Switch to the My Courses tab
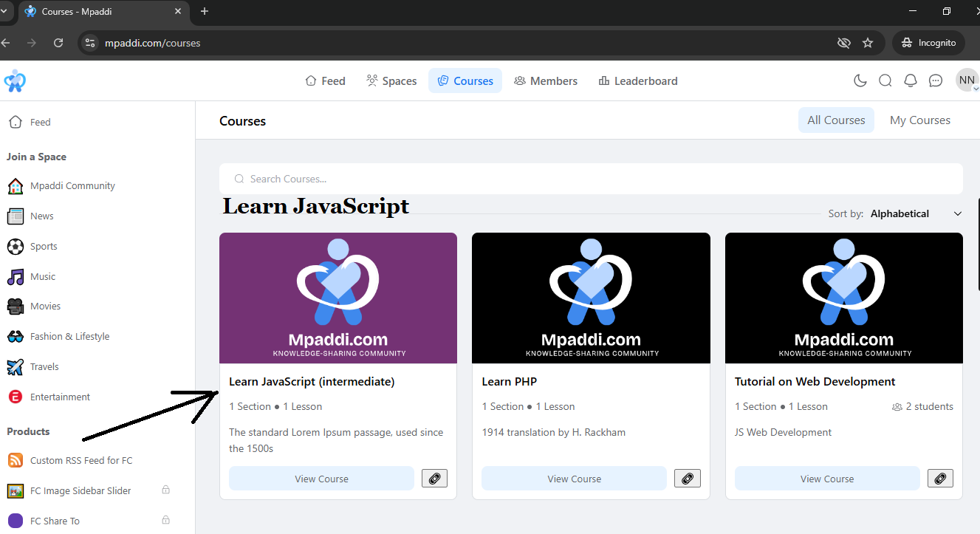980x534 pixels. (920, 120)
